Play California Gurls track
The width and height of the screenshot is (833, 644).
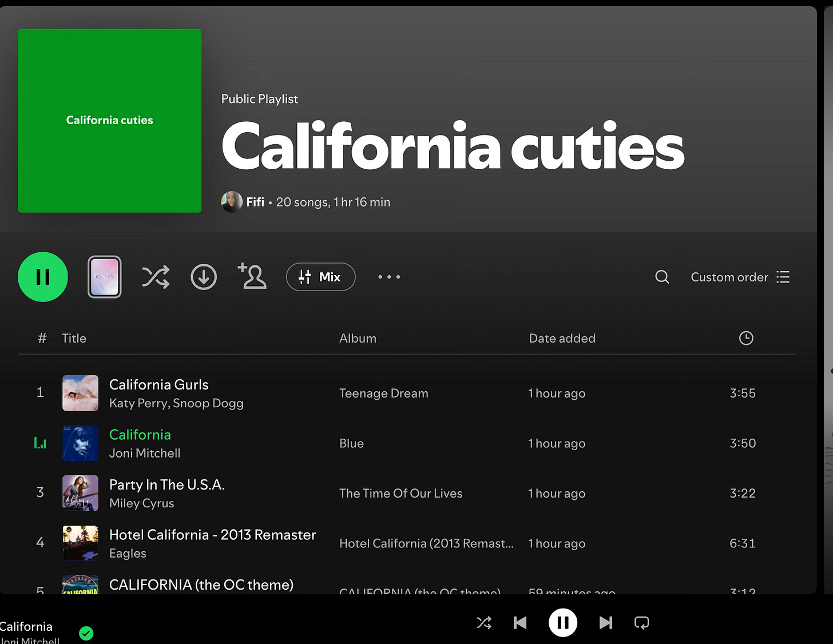[x=158, y=384]
